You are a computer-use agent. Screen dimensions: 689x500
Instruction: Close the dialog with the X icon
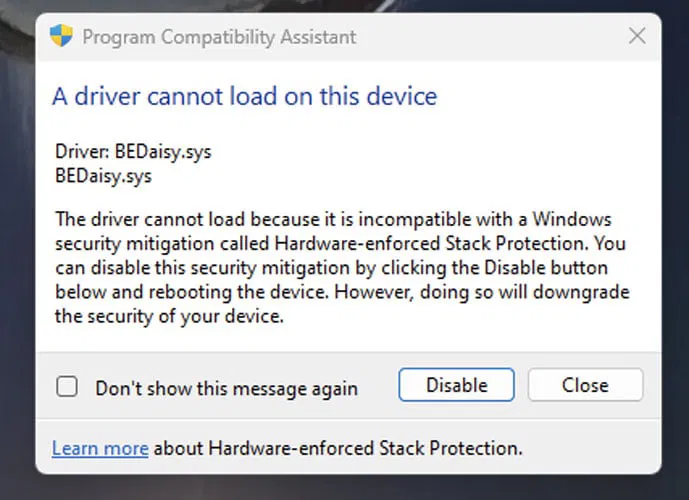[x=636, y=37]
